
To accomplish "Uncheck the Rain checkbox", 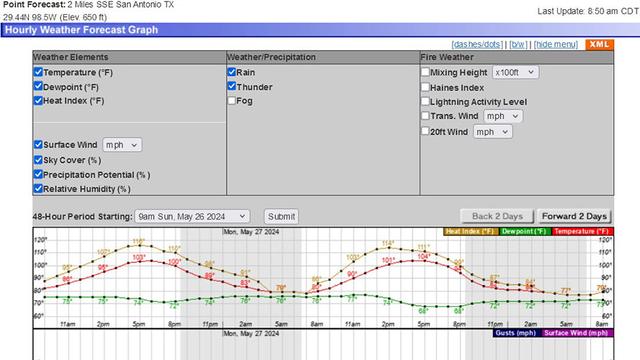I will 231,72.
